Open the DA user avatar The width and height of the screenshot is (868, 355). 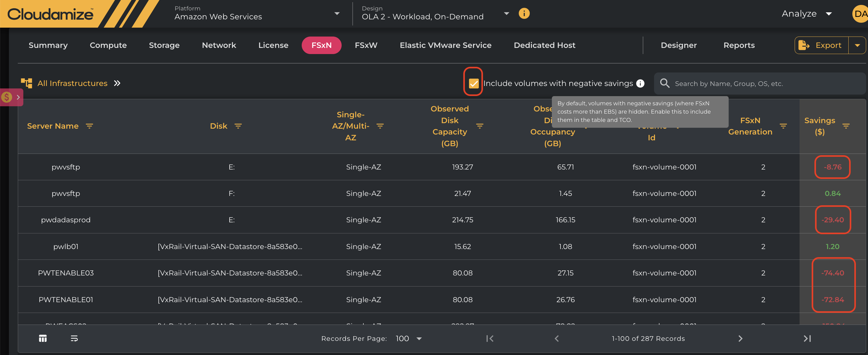click(860, 14)
